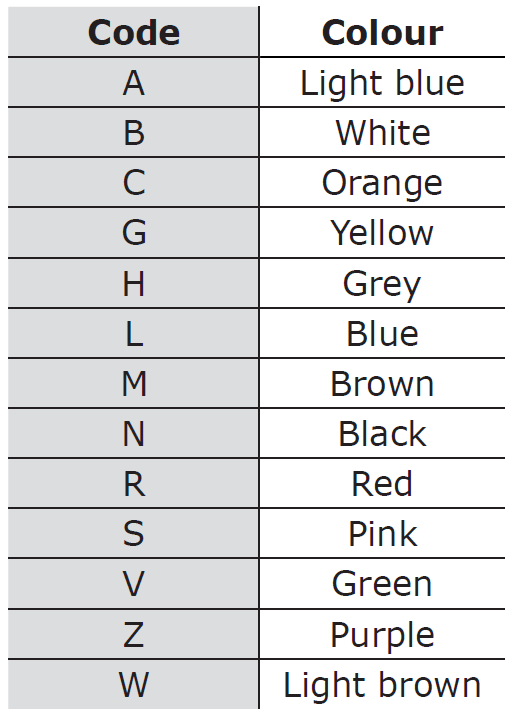The width and height of the screenshot is (520, 718).
Task: Select the Light blue cell
Action: (382, 83)
